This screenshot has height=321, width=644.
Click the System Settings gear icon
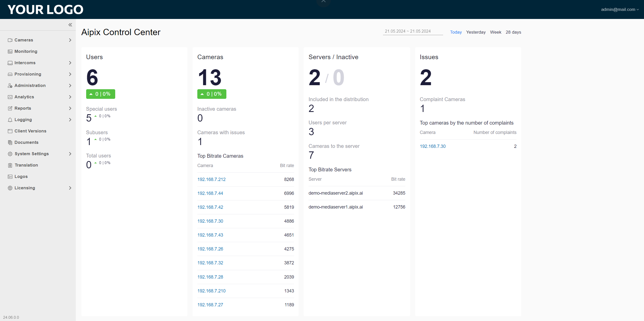[10, 154]
